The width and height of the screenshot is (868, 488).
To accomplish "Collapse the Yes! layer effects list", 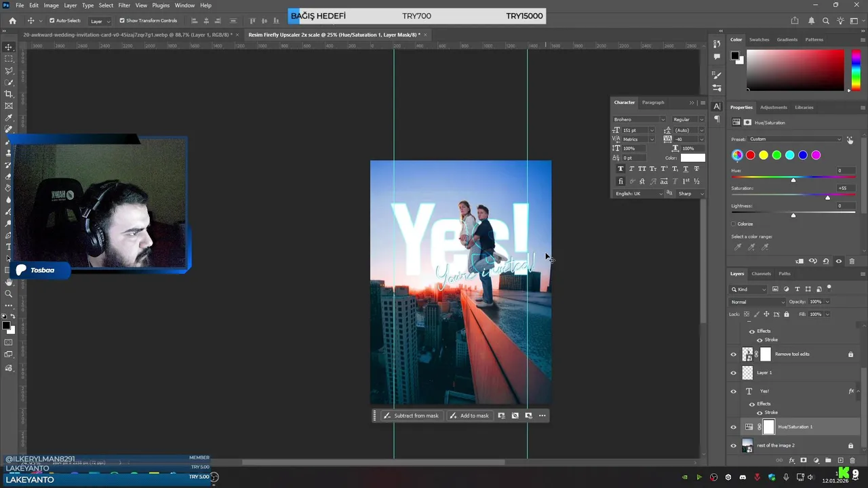I will point(859,391).
